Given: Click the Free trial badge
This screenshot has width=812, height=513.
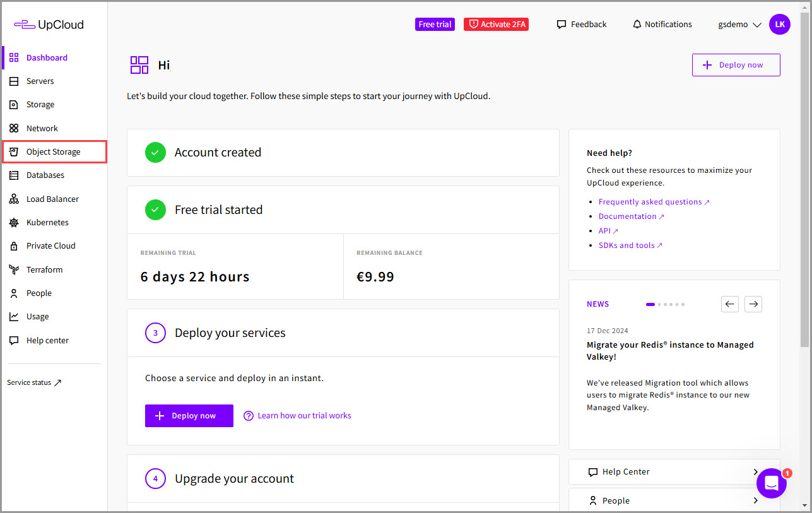Looking at the screenshot, I should pos(435,24).
